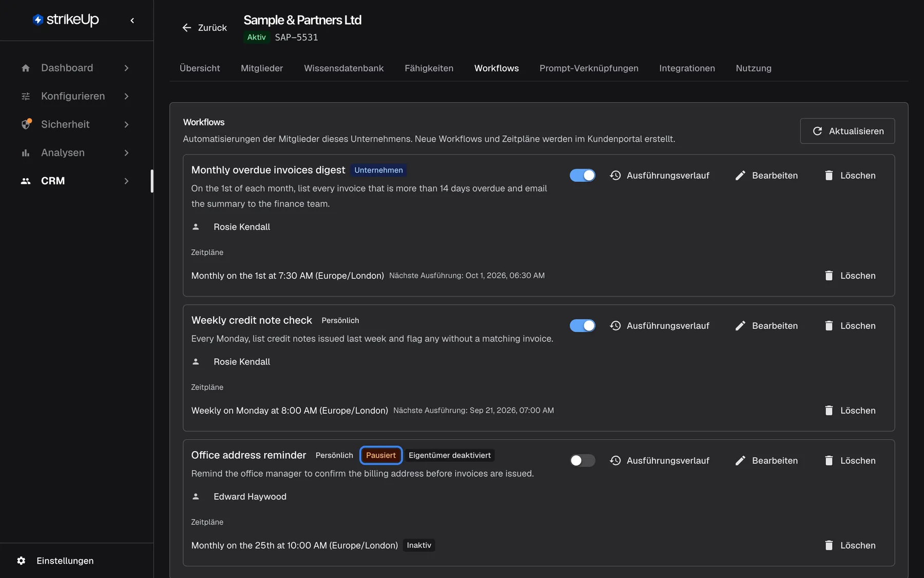The image size is (924, 578).
Task: Click Nächste Ausführung: Sep 21, 2026 text
Action: [x=473, y=411]
